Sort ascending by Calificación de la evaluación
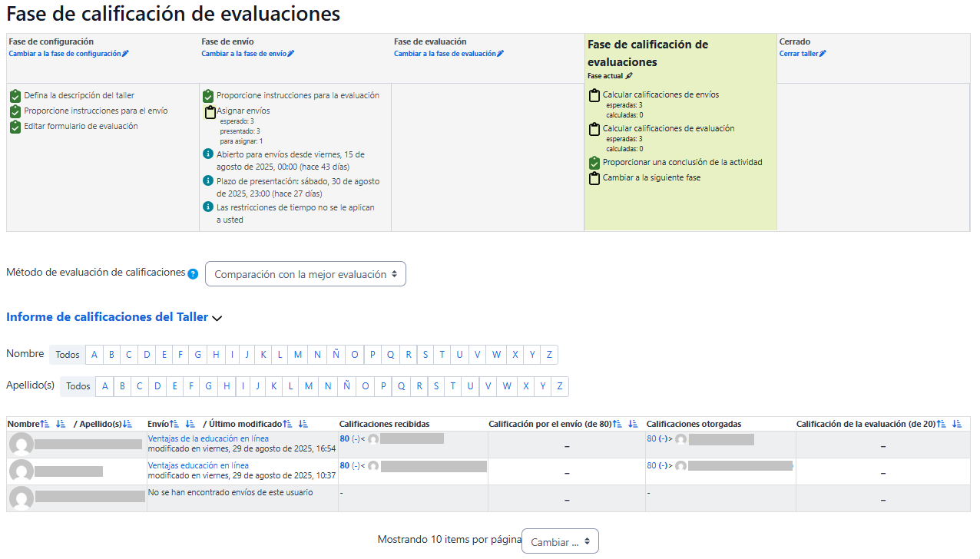This screenshot has height=559, width=980. click(941, 424)
